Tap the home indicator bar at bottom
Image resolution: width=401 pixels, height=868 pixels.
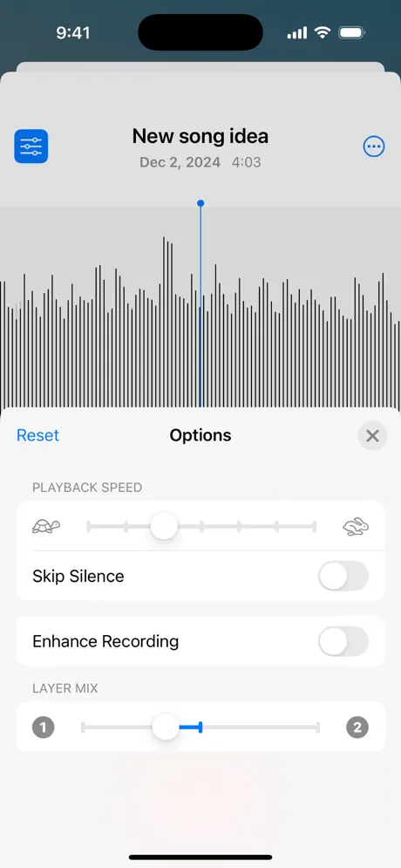click(x=200, y=857)
